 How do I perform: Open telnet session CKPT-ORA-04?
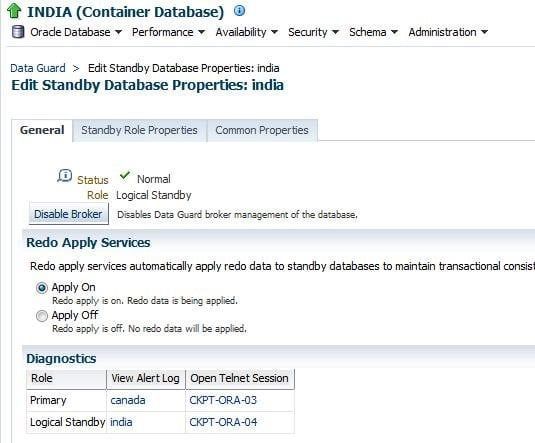223,422
